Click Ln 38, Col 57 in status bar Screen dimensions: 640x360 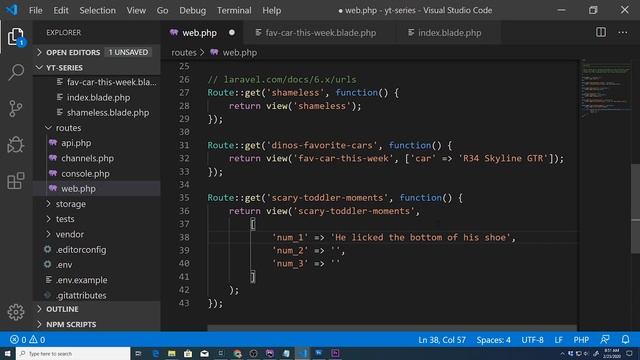(x=442, y=340)
